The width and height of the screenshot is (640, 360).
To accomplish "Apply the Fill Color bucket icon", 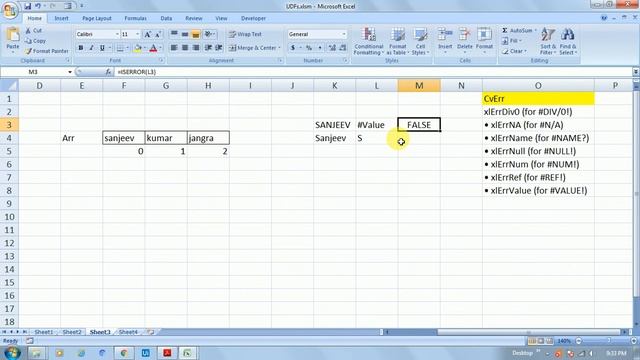I will coord(138,48).
